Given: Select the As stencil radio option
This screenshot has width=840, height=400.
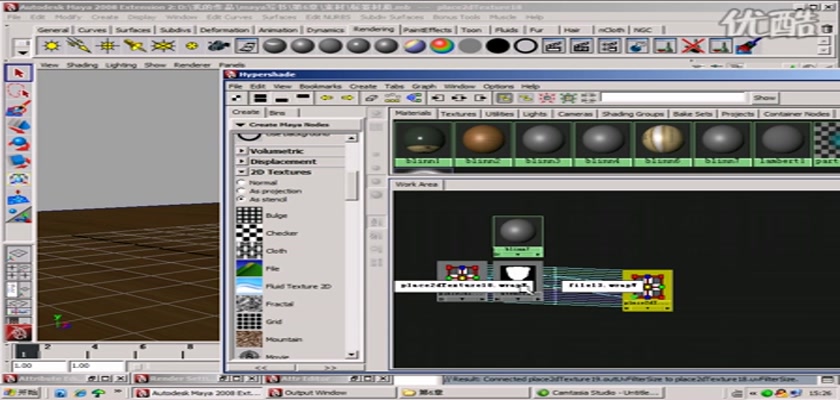Looking at the screenshot, I should 242,199.
